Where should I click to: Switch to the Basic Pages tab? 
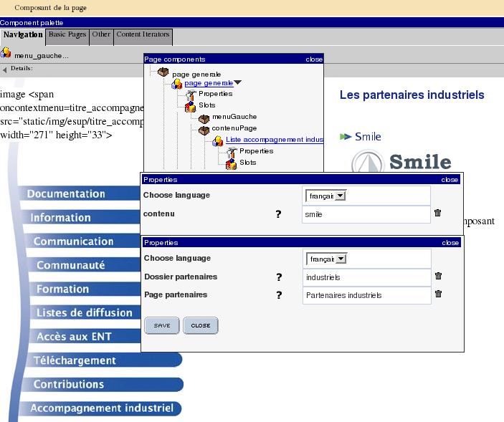[67, 34]
